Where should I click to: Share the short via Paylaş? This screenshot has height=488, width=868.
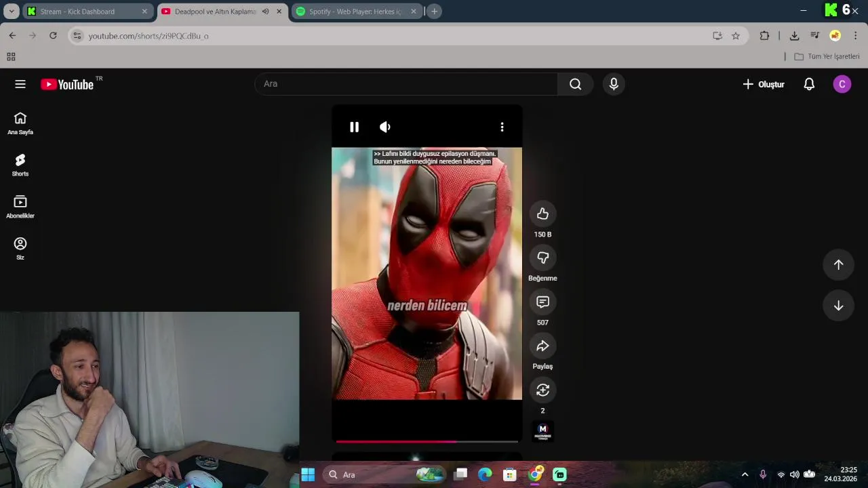[x=542, y=346]
